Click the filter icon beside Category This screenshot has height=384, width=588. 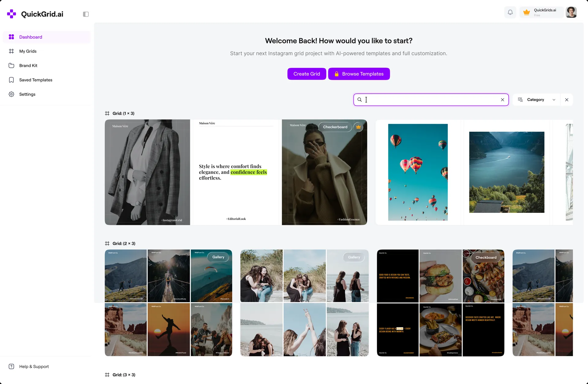520,100
